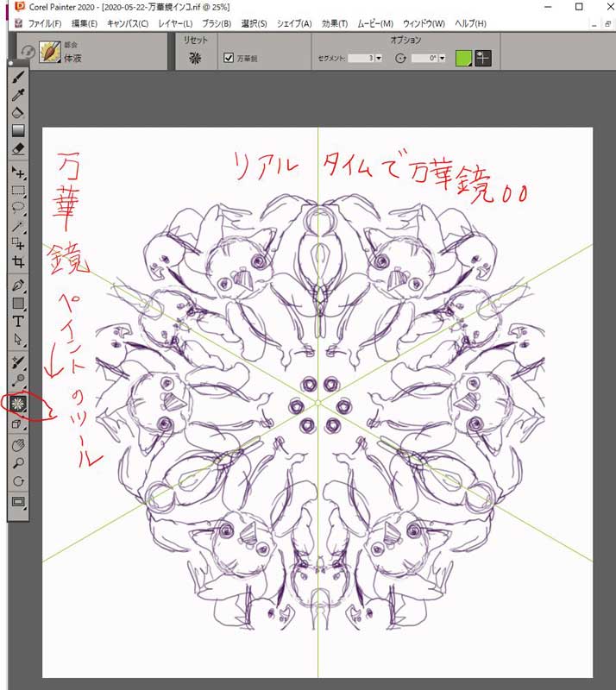Select the Kaleidoscope painting tool

pyautogui.click(x=17, y=403)
